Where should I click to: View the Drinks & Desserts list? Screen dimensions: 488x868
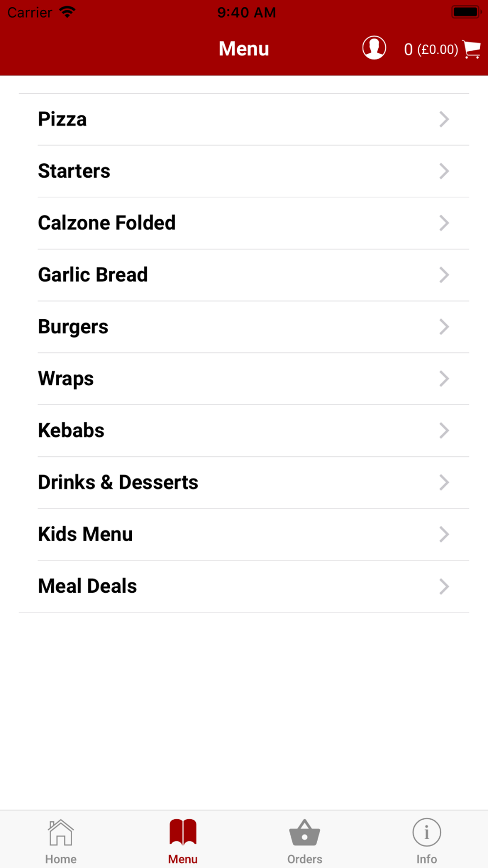pyautogui.click(x=244, y=482)
